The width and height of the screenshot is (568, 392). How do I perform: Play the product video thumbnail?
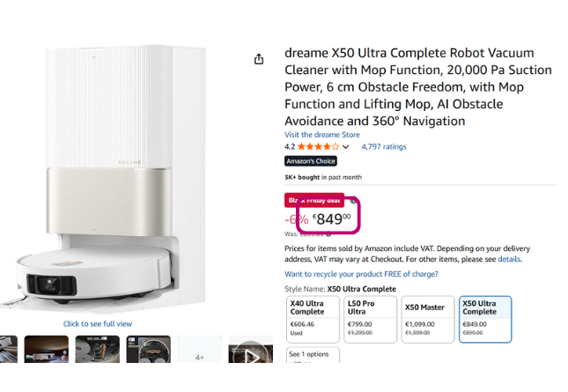click(x=251, y=351)
